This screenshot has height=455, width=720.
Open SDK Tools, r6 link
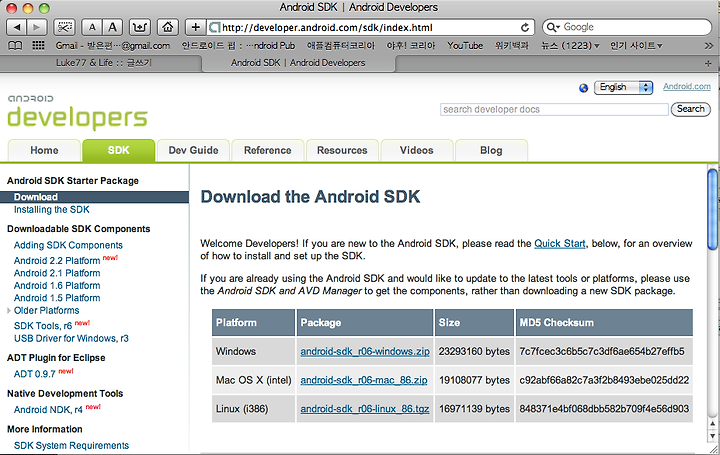point(43,326)
